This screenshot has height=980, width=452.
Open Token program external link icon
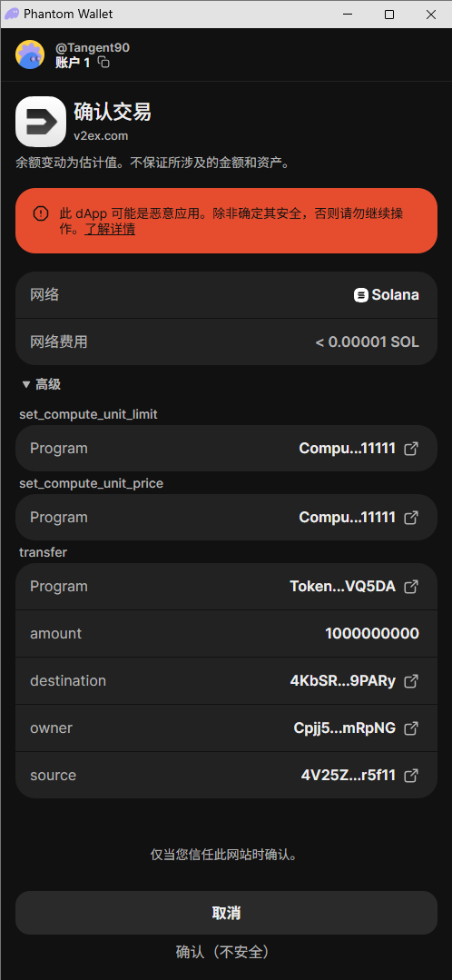tap(411, 586)
